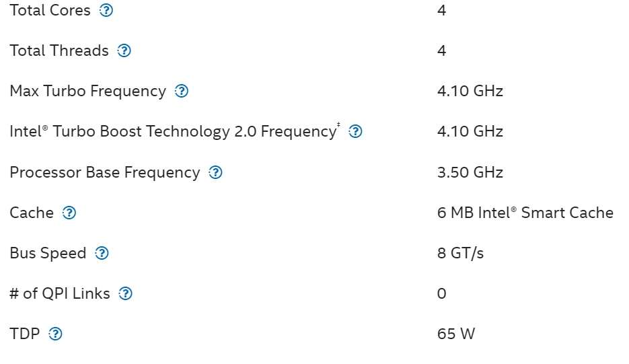Click the question mark next to Max Turbo Frequency
This screenshot has height=364, width=629.
coord(181,92)
